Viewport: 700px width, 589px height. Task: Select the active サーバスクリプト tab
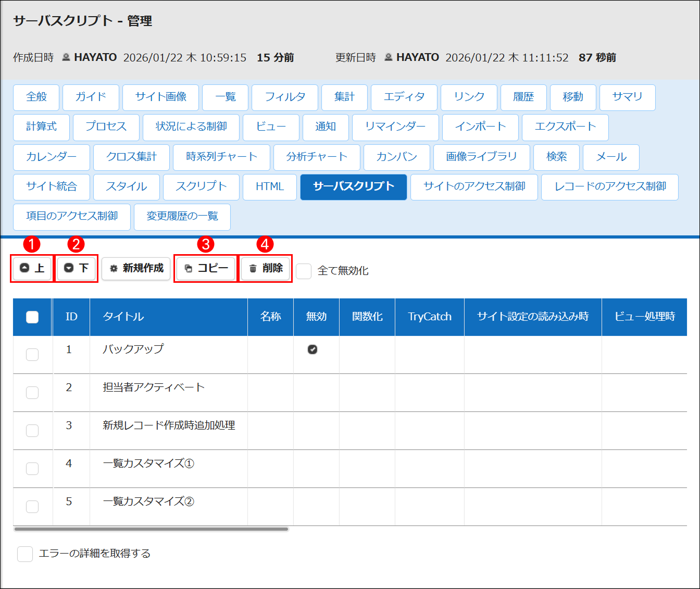(354, 187)
